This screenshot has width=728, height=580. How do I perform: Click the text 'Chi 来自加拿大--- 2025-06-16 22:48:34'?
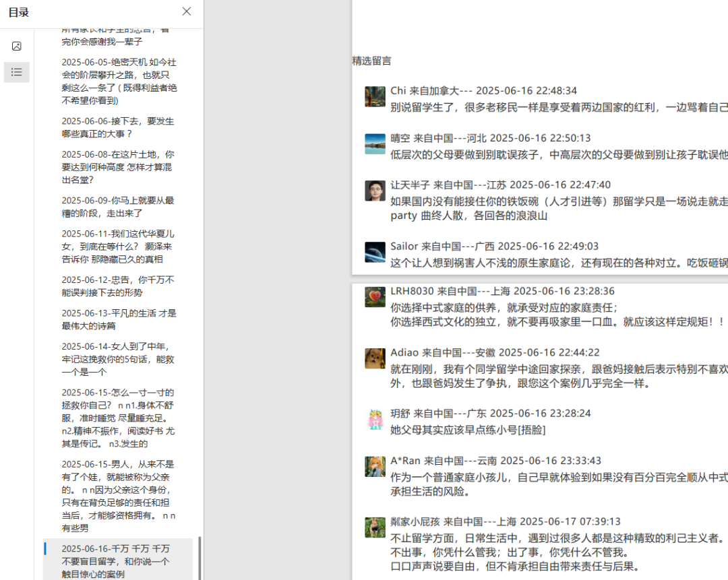point(483,90)
